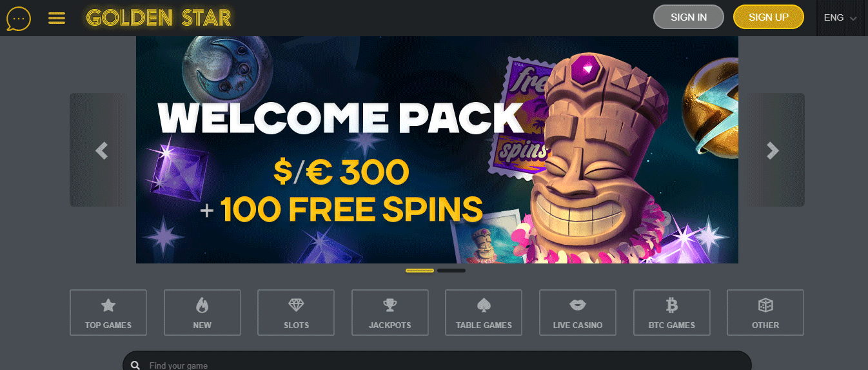Choose the Slots diamond category
The height and width of the screenshot is (370, 868).
coord(296,313)
